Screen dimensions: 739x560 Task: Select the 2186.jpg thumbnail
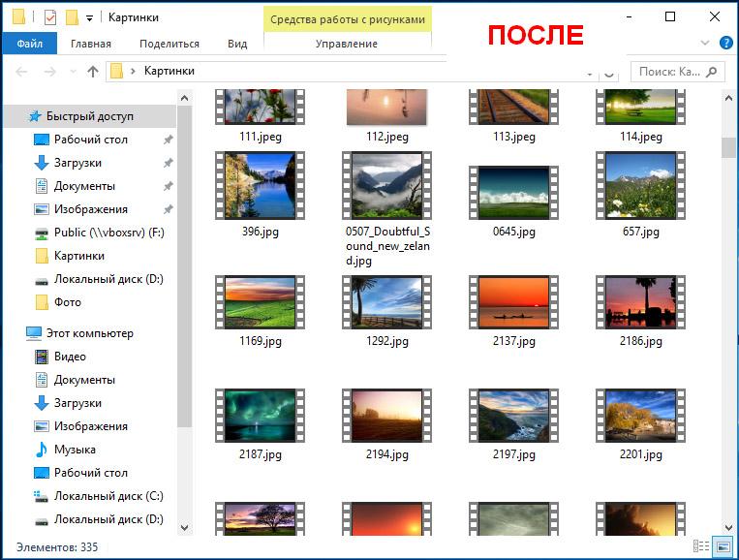[x=640, y=302]
